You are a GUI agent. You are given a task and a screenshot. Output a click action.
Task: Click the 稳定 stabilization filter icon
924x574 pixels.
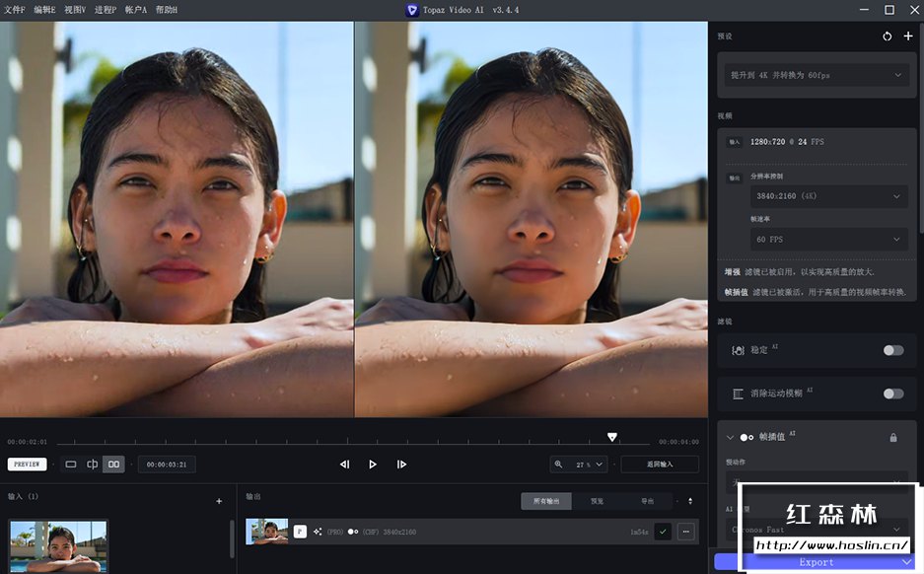click(738, 350)
